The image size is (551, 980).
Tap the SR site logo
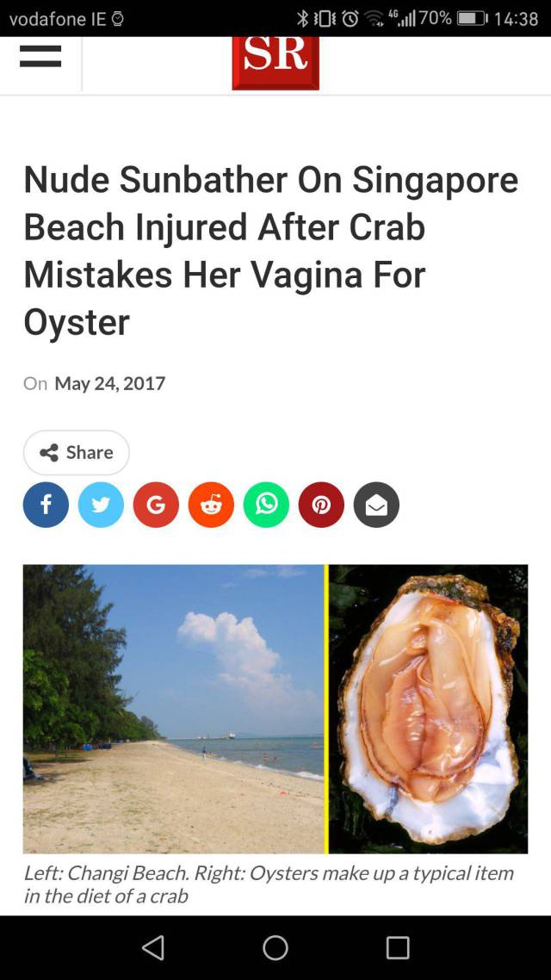(x=275, y=63)
